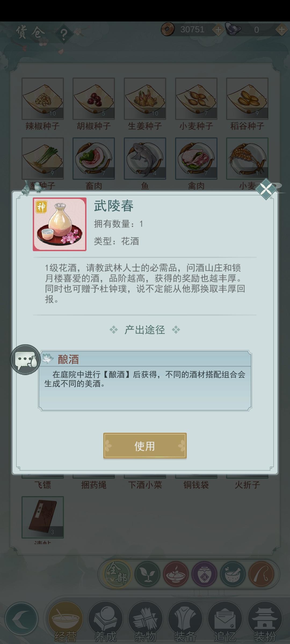Close the 武陵春 item detail popup
Image resolution: width=290 pixels, height=644 pixels.
[266, 189]
